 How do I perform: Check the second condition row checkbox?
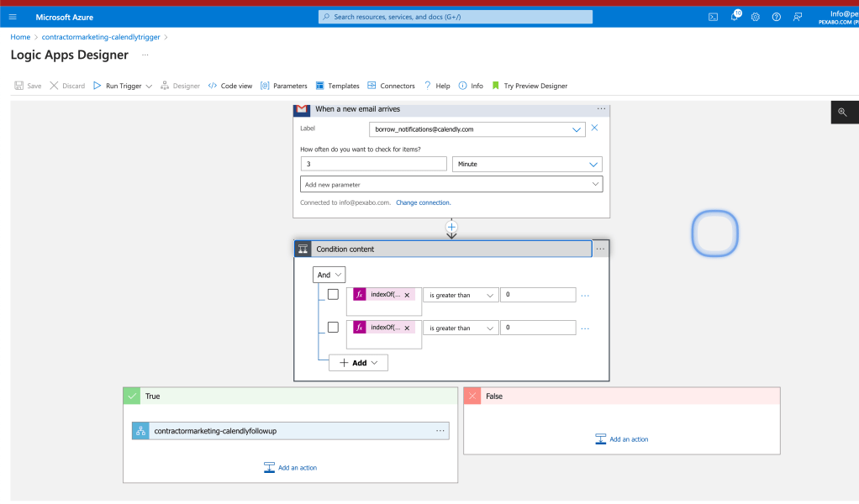(333, 328)
